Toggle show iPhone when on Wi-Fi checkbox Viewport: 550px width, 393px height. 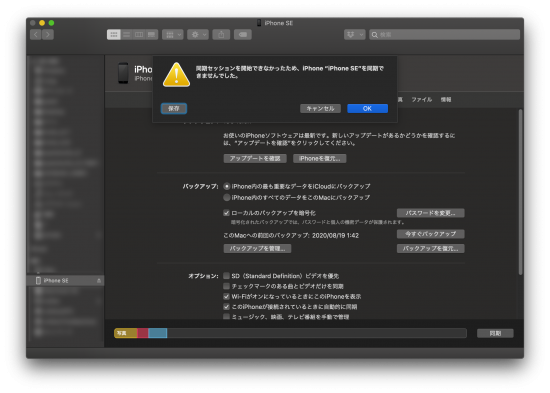tap(226, 297)
